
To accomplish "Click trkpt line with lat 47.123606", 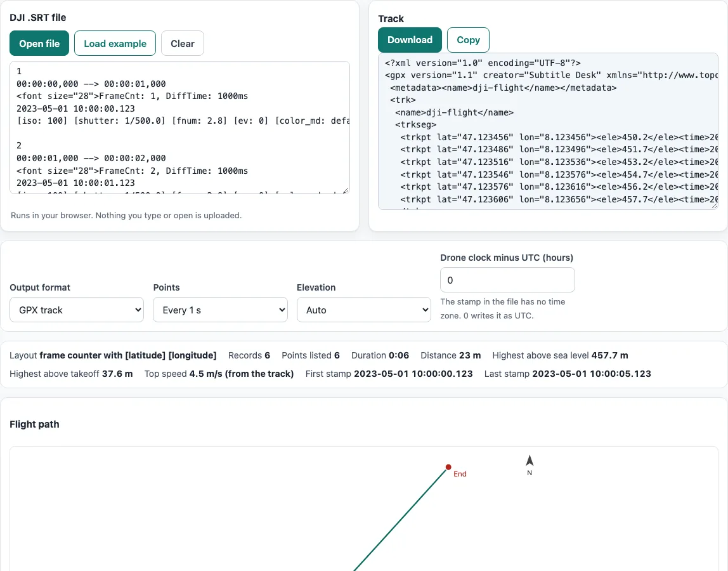I will [559, 199].
